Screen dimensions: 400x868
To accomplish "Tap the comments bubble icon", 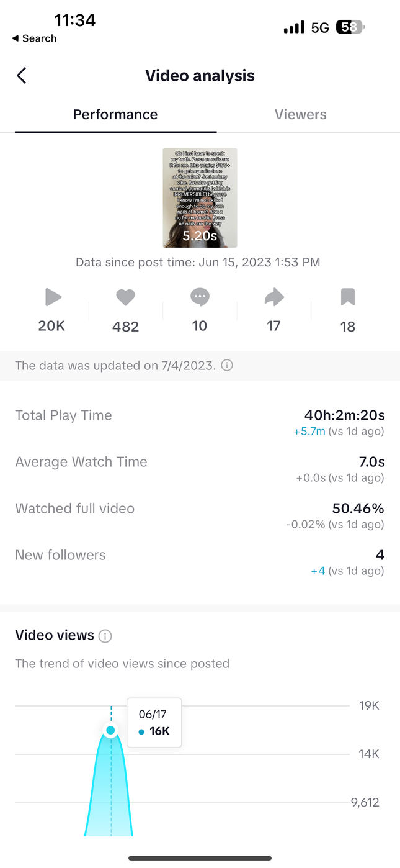I will tap(200, 297).
